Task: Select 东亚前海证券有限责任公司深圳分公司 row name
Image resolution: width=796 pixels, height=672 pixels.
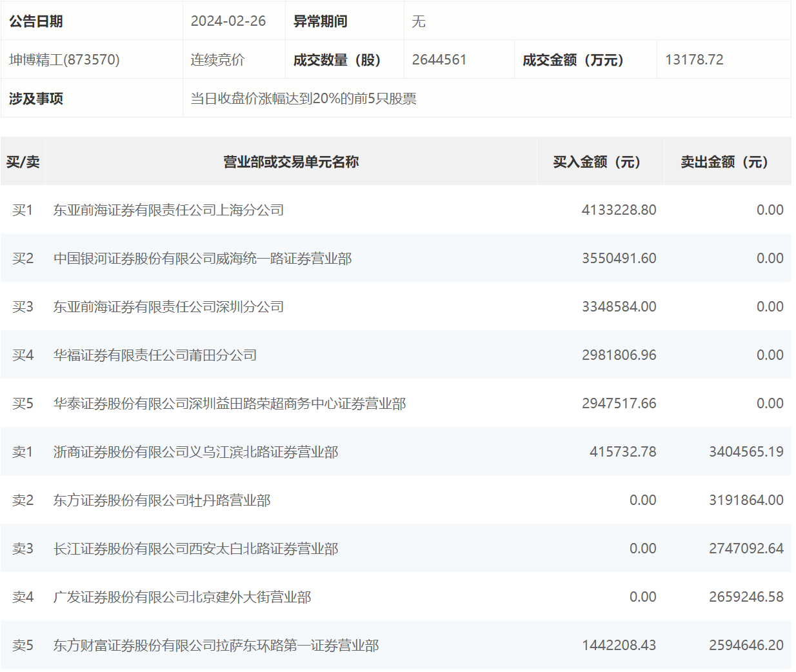Action: (169, 307)
